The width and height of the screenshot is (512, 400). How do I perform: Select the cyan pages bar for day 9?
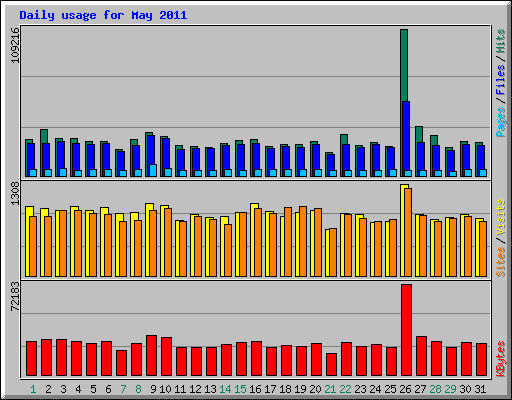(x=153, y=170)
